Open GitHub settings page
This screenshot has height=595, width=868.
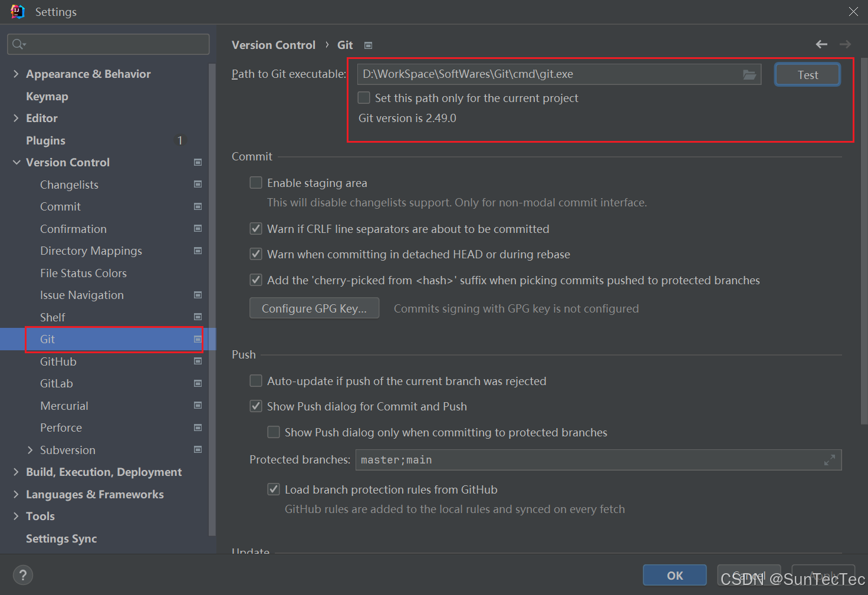pos(58,361)
